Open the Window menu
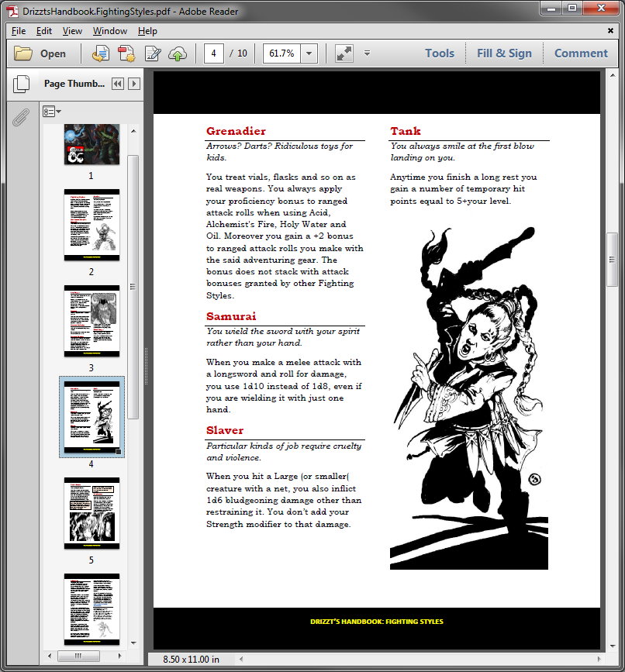 click(x=110, y=31)
